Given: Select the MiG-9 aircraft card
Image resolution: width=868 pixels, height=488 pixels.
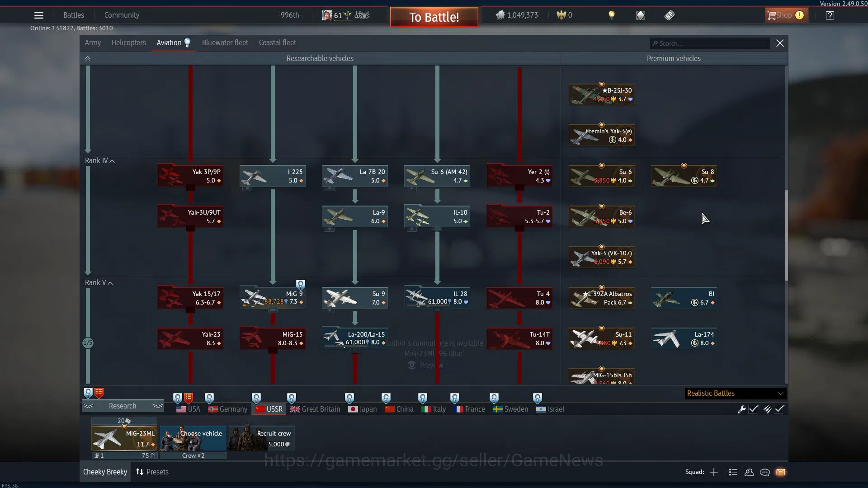Looking at the screenshot, I should [273, 298].
